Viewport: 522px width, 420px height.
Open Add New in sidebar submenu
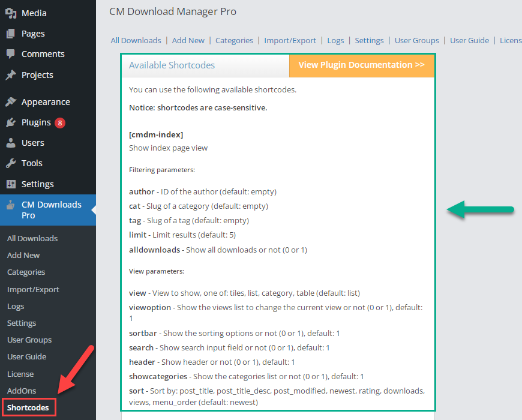[x=23, y=255]
